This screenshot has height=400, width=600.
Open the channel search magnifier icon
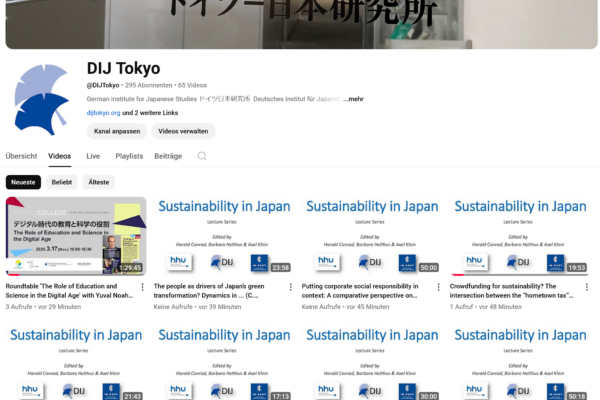202,156
